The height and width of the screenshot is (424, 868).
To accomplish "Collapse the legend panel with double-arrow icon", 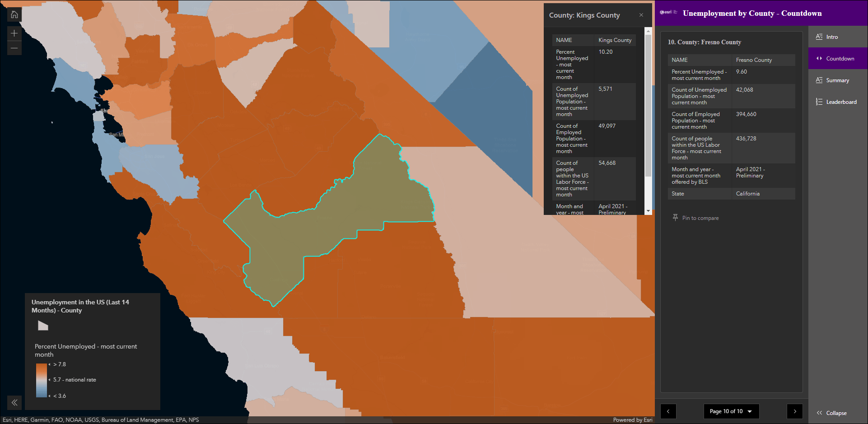I will pos(14,402).
